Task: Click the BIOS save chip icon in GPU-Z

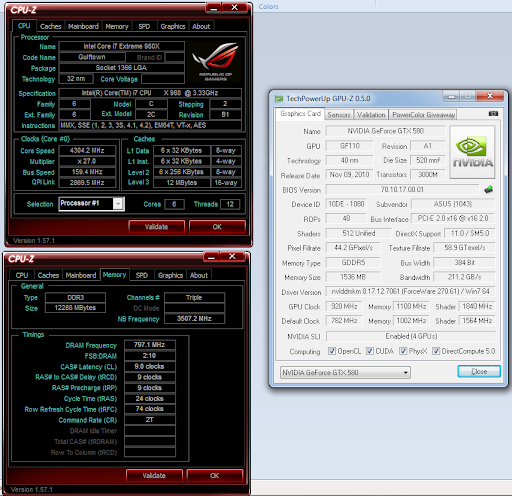Action: coord(488,190)
